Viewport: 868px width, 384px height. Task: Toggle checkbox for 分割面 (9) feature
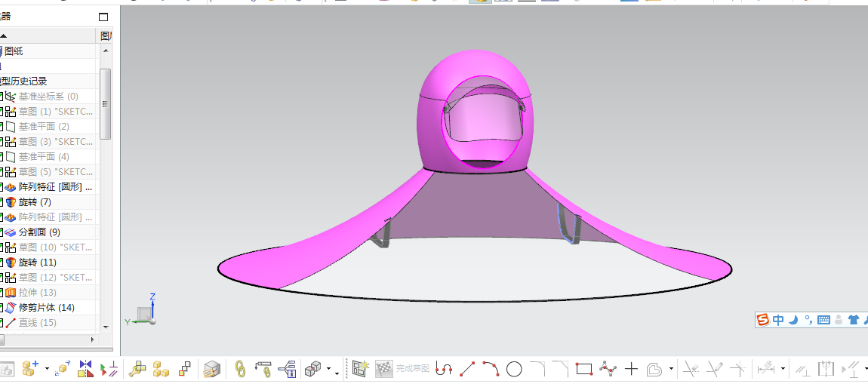coord(1,232)
